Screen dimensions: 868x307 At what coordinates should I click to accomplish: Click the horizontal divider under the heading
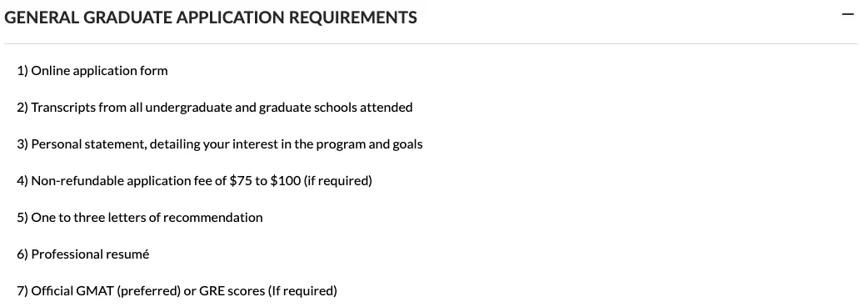click(x=432, y=43)
